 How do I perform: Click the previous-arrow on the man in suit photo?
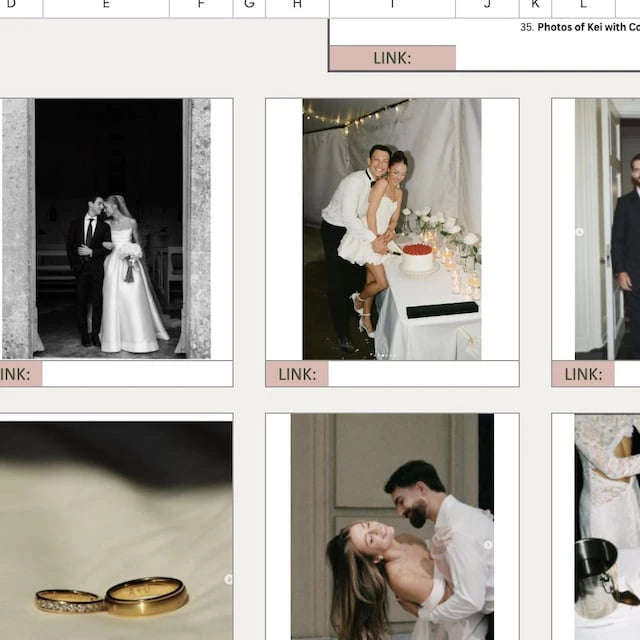(x=580, y=232)
